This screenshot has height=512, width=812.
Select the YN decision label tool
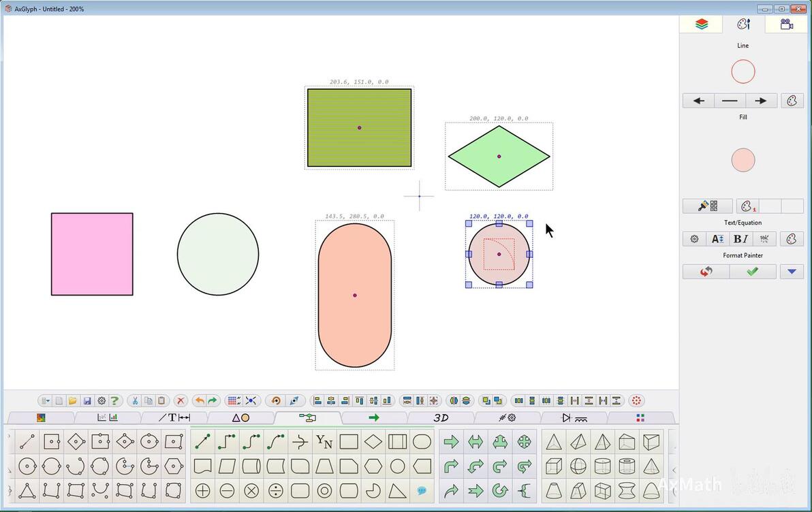pyautogui.click(x=324, y=442)
